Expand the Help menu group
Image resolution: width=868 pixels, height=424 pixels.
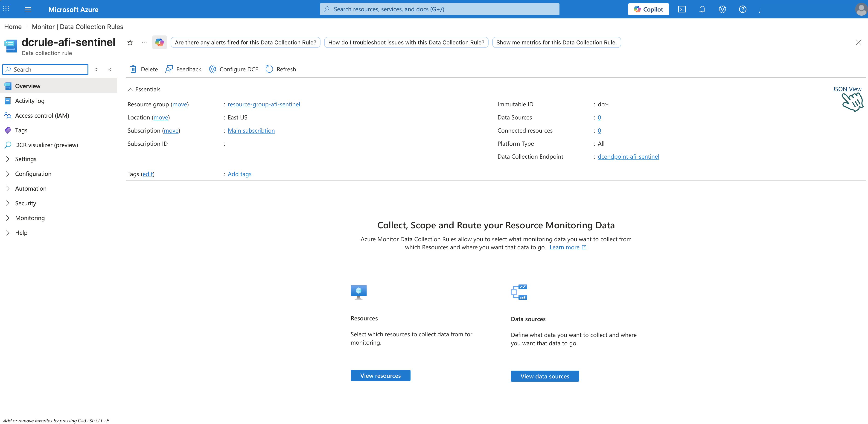pos(8,233)
